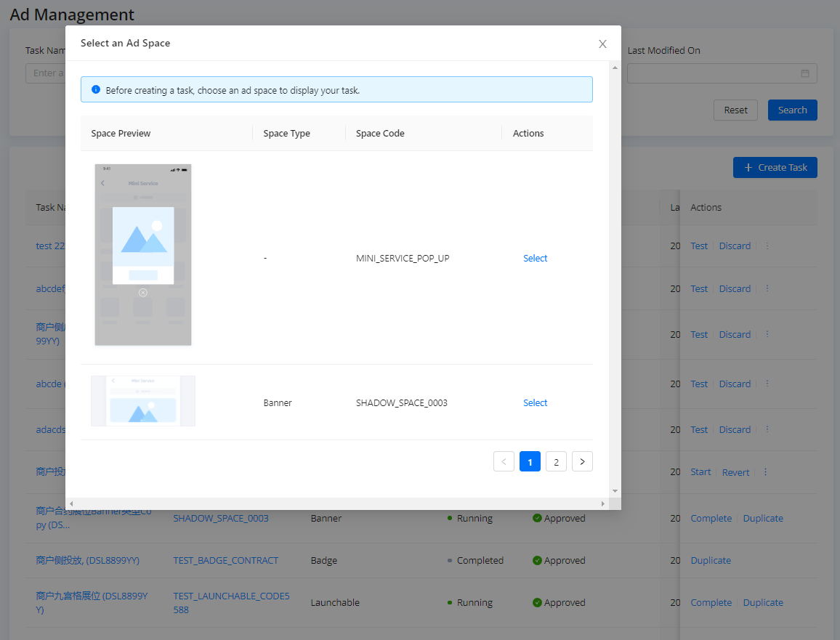The height and width of the screenshot is (640, 840).
Task: Click the previous page arrow in pagination
Action: (x=504, y=462)
